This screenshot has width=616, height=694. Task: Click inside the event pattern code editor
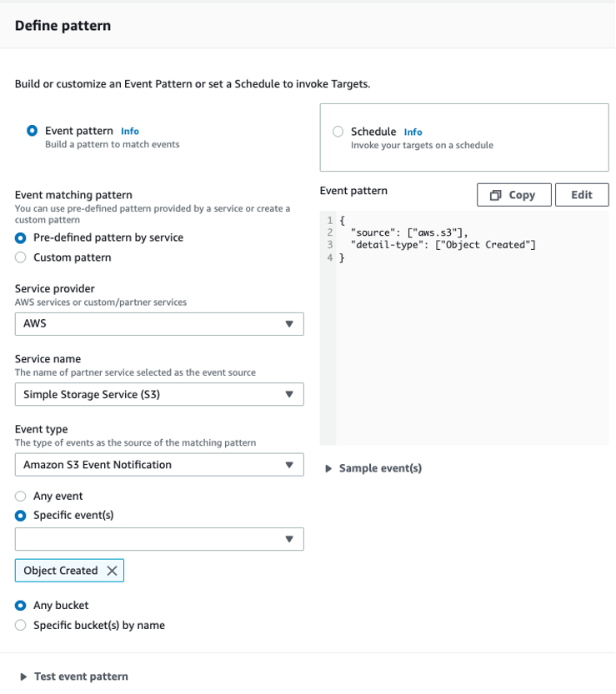coord(464,327)
